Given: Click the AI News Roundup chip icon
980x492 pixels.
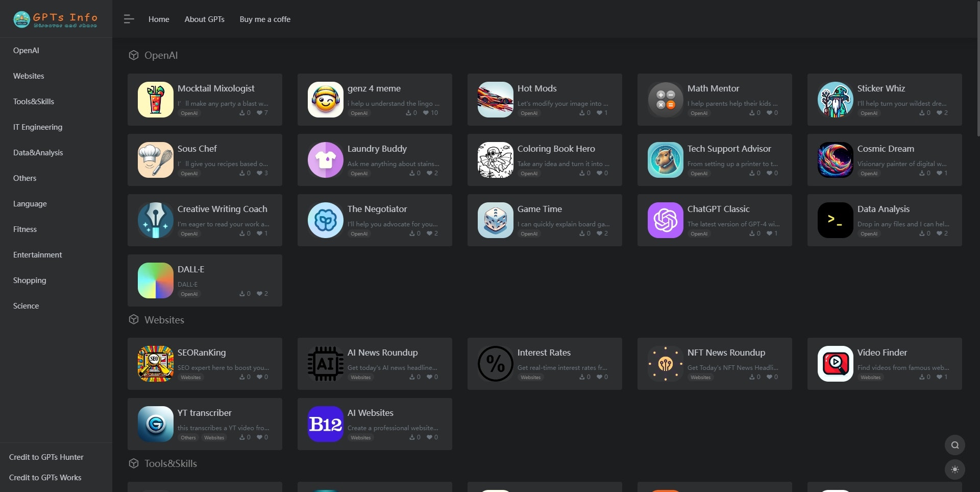Looking at the screenshot, I should point(326,364).
